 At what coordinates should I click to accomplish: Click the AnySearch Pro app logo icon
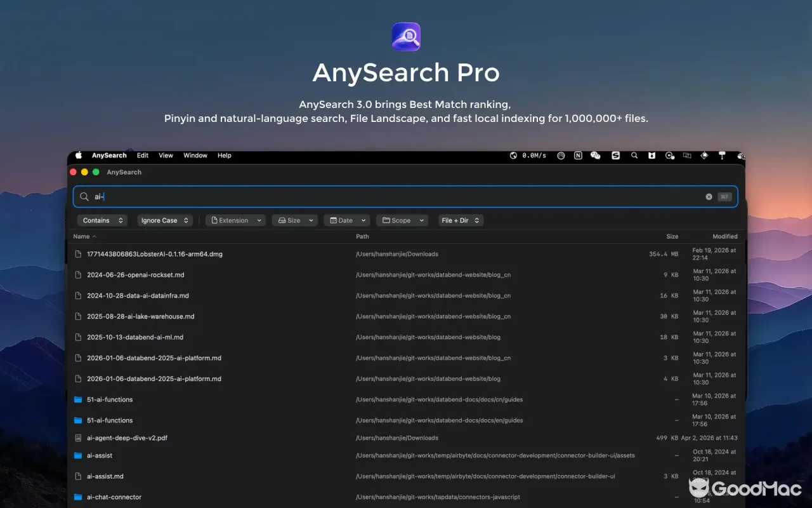(406, 37)
